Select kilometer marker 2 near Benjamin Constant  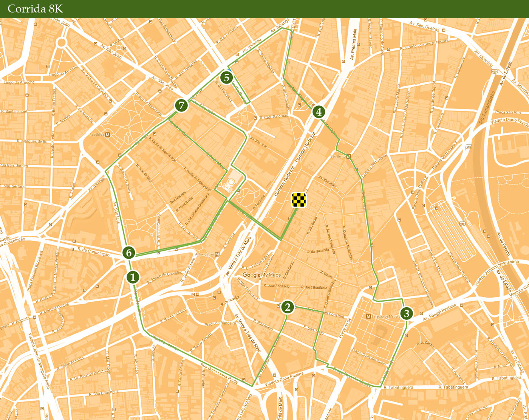(x=288, y=307)
